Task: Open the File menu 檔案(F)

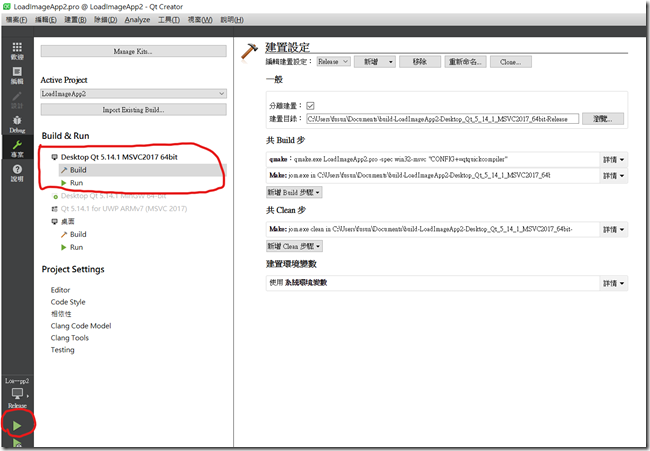Action: click(x=16, y=19)
